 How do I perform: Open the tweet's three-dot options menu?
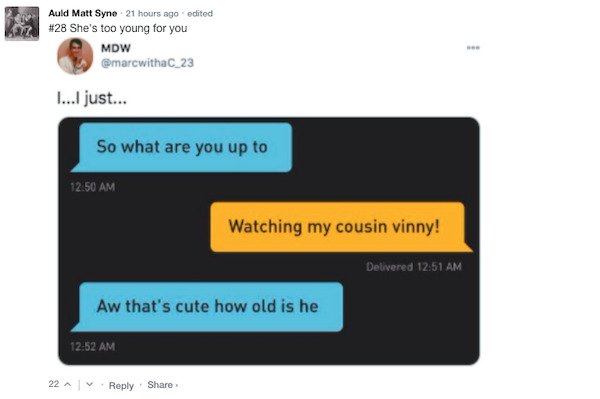pyautogui.click(x=473, y=48)
